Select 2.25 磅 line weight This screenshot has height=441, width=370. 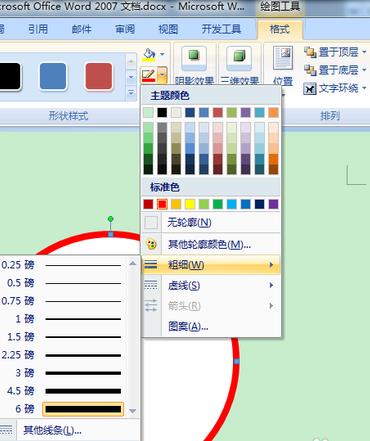tap(62, 355)
